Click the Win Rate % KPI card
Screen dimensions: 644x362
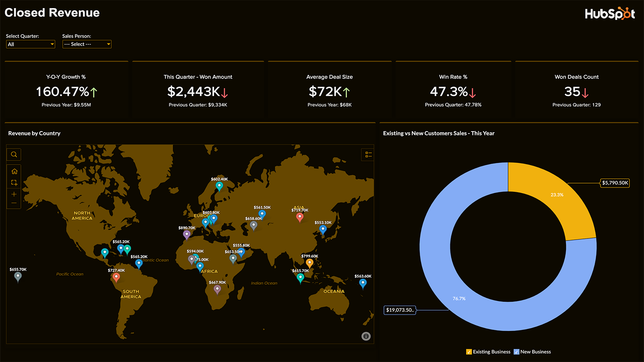click(x=453, y=88)
